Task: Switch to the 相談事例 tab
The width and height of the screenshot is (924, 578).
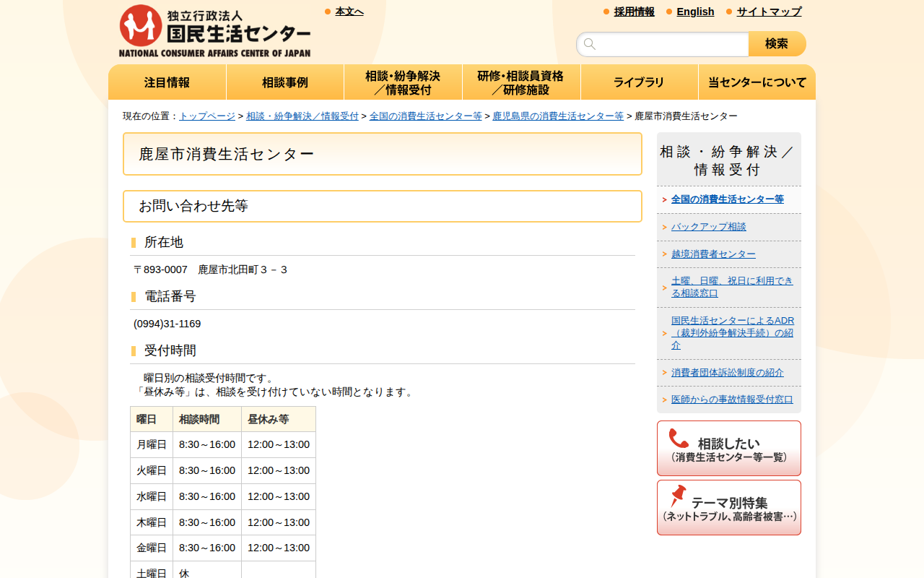Action: pyautogui.click(x=285, y=82)
